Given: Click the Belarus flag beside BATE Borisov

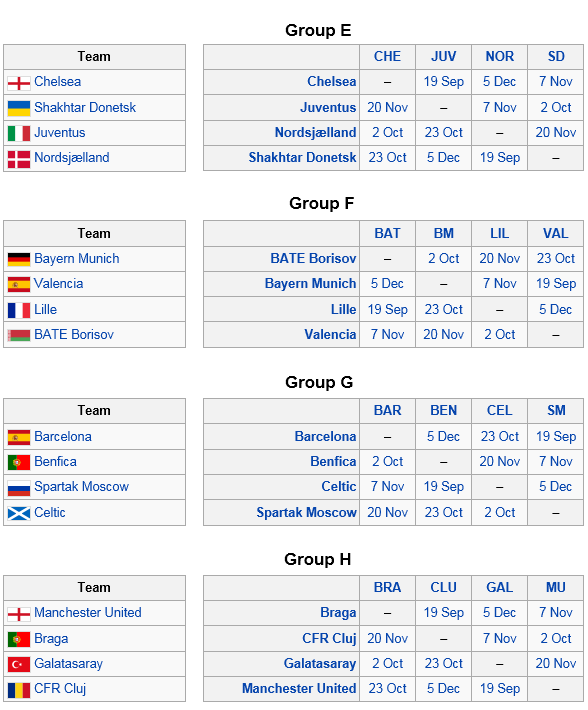Looking at the screenshot, I should pos(19,336).
